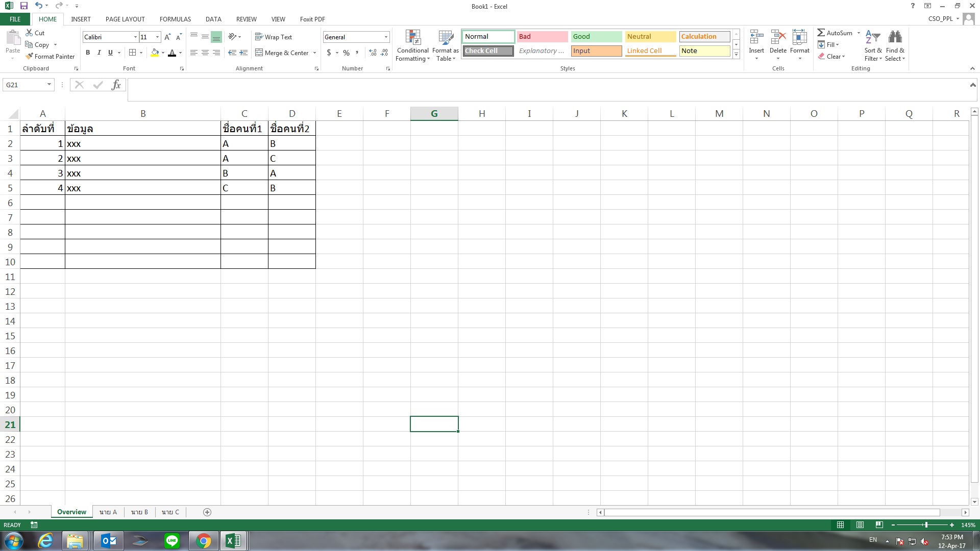Viewport: 980px width, 551px height.
Task: Apply the Good cell style
Action: click(x=596, y=36)
